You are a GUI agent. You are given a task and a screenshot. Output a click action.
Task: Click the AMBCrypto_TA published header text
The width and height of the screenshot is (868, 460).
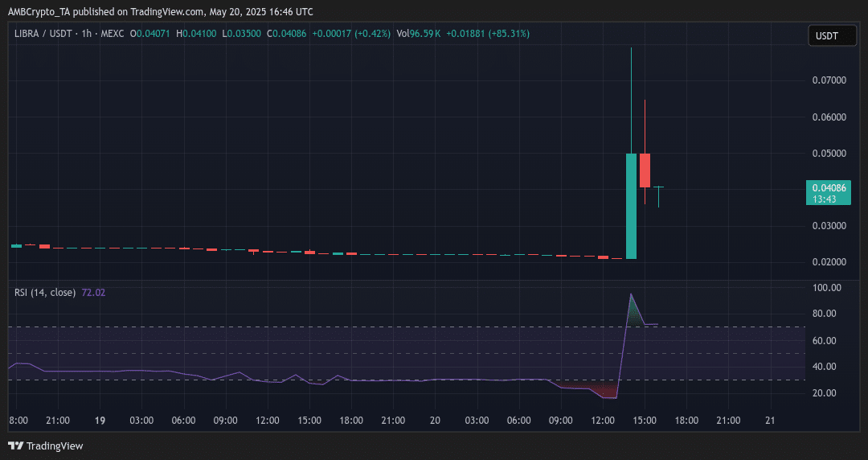(160, 11)
